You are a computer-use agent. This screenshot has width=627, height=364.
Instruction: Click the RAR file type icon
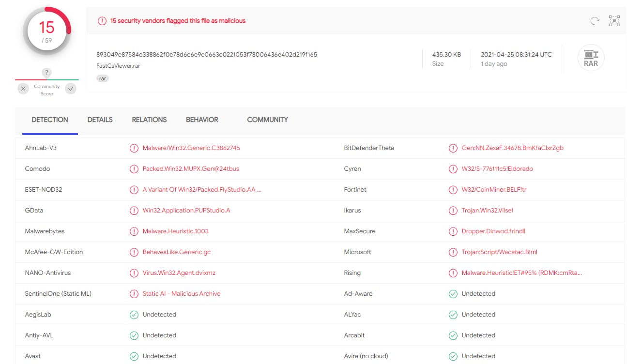[x=591, y=59]
